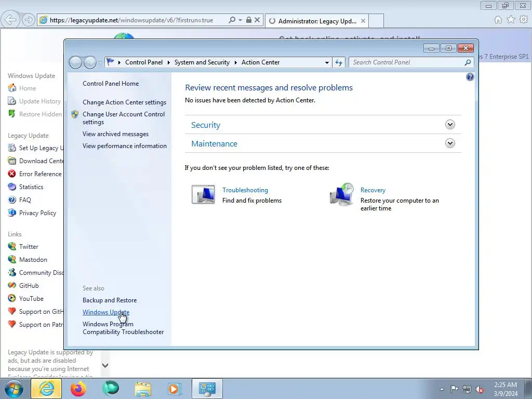
Task: Show hidden tray icons arrow
Action: (x=442, y=389)
